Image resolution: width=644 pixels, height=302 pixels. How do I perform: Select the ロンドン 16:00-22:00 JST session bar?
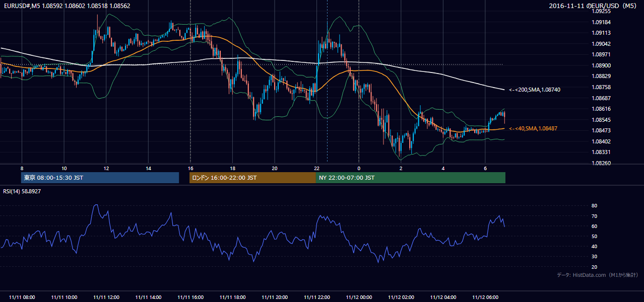click(x=252, y=178)
